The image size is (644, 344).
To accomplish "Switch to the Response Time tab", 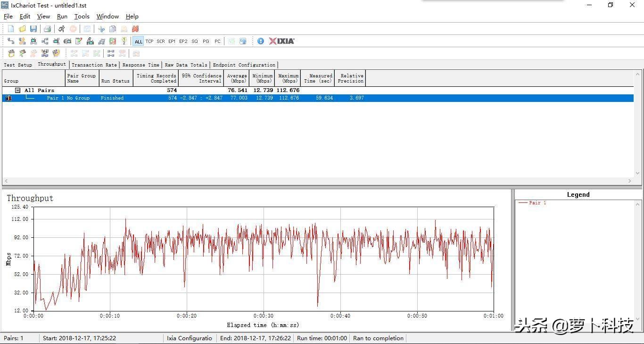I will click(x=141, y=65).
